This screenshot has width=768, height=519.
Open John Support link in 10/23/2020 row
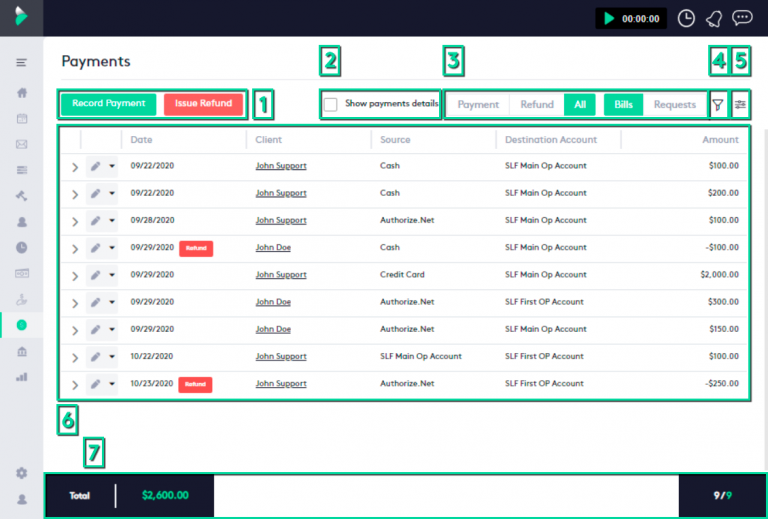coord(281,384)
